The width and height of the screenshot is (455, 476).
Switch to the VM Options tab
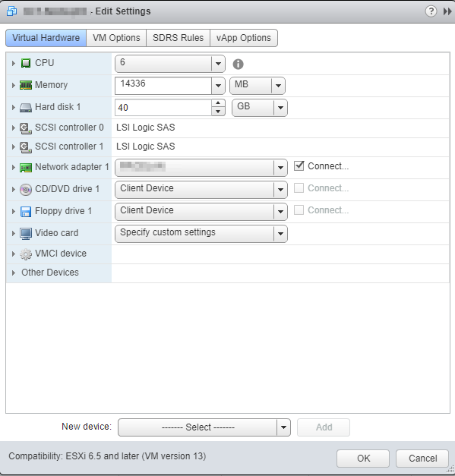(116, 38)
